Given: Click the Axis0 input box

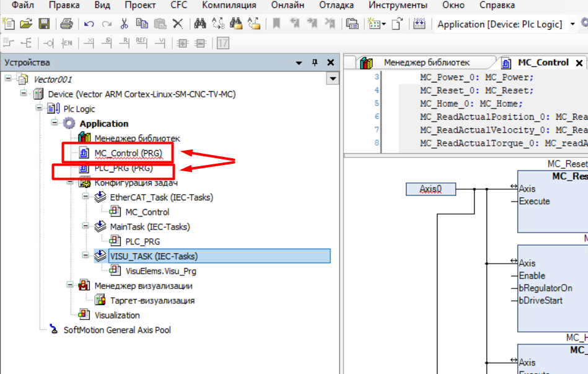Looking at the screenshot, I should [x=431, y=189].
